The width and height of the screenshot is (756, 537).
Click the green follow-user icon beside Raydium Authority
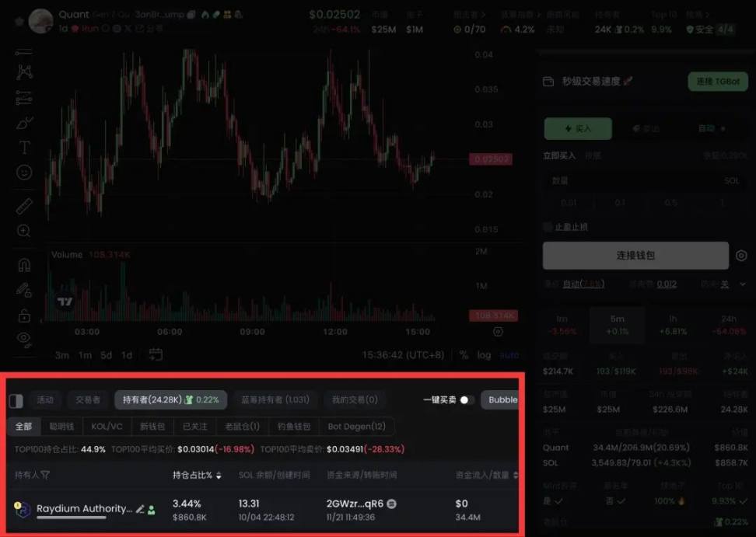pyautogui.click(x=152, y=510)
